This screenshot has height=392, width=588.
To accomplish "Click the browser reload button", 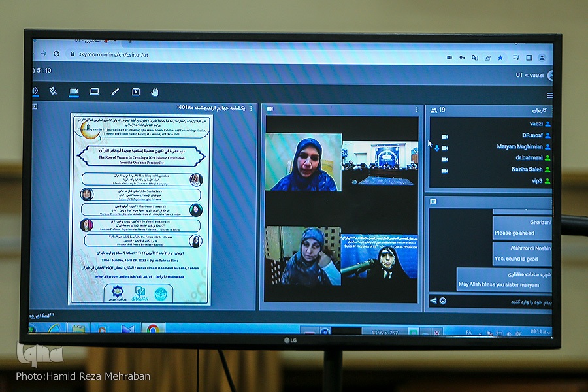I will [x=57, y=54].
